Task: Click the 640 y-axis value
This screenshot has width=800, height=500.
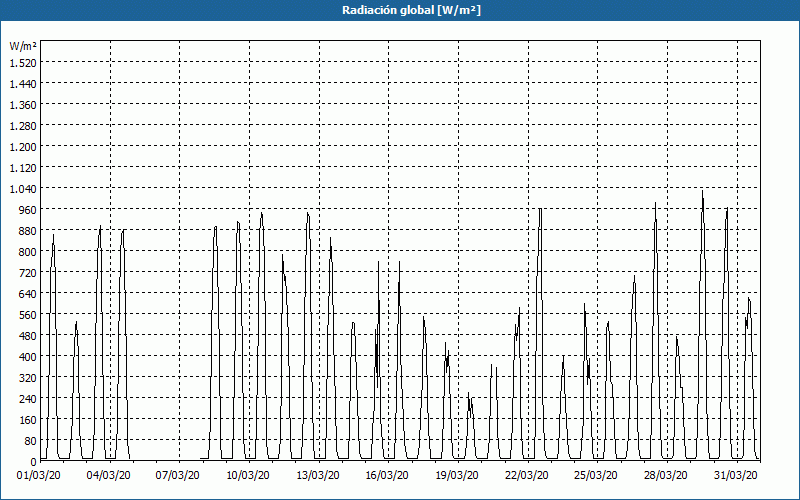Action: click(x=29, y=293)
